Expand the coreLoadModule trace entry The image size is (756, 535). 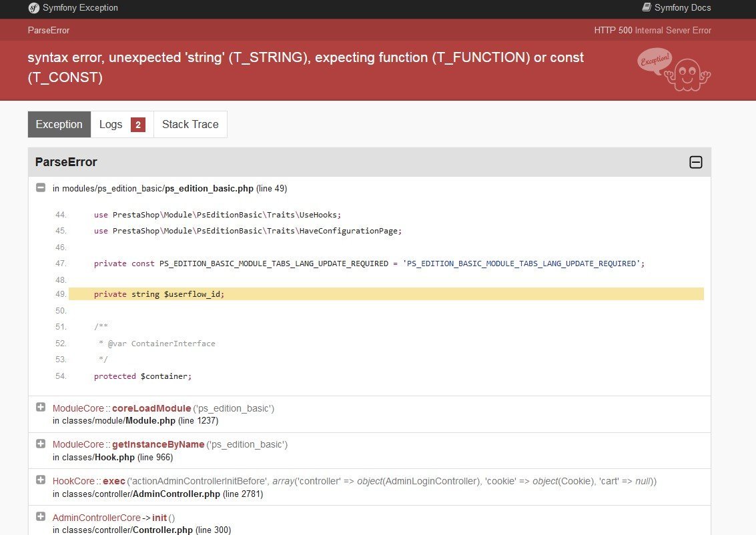[x=41, y=408]
